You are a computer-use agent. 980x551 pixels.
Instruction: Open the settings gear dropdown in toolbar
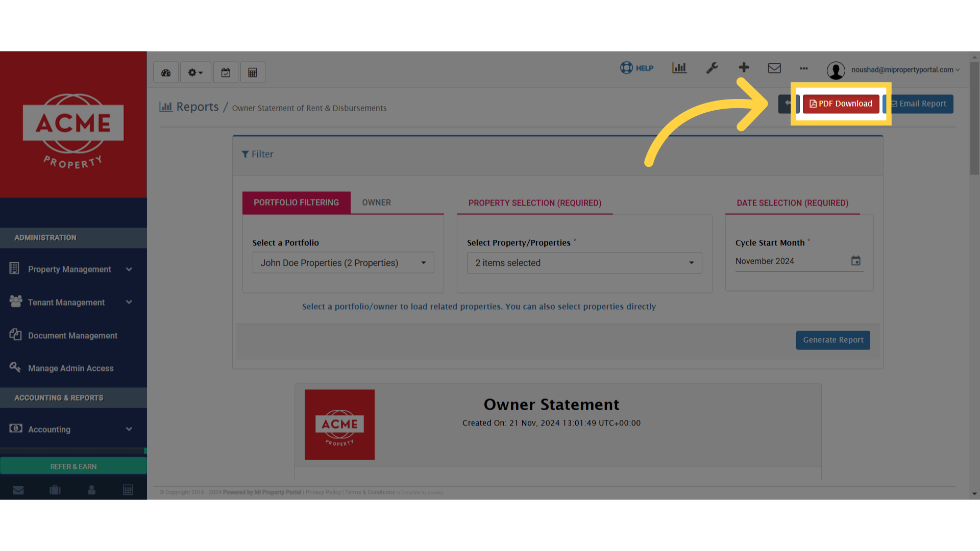[195, 72]
